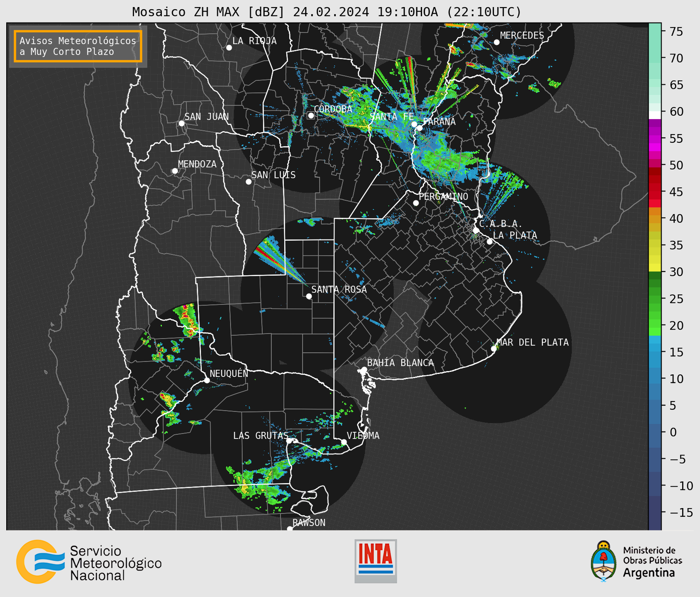Click the yellow 30 dBZ color band

tap(655, 268)
